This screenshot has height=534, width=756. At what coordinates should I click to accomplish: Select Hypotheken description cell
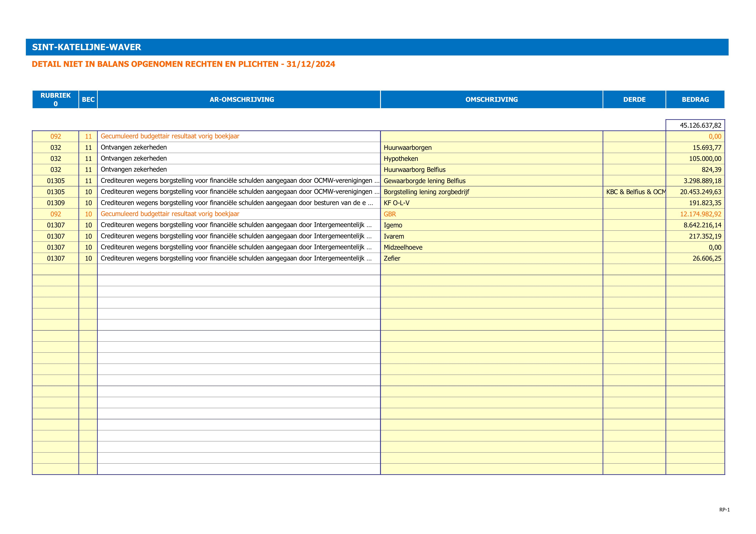tap(492, 159)
